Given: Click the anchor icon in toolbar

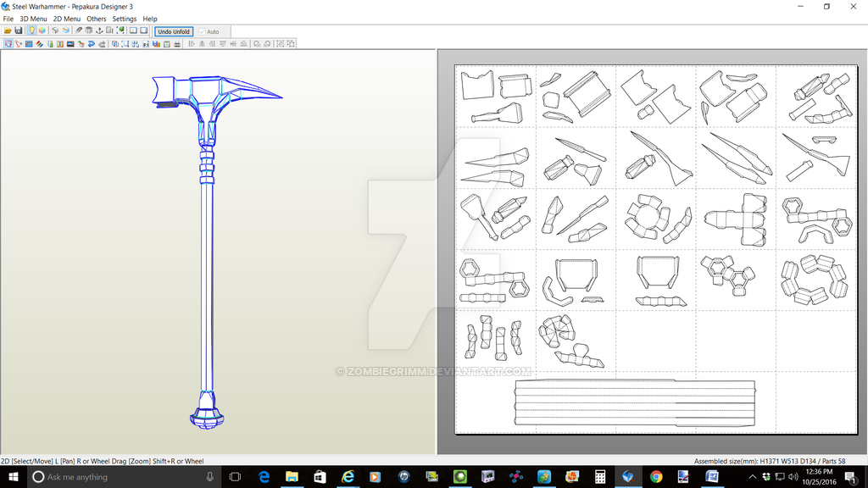Looking at the screenshot, I should click(99, 30).
